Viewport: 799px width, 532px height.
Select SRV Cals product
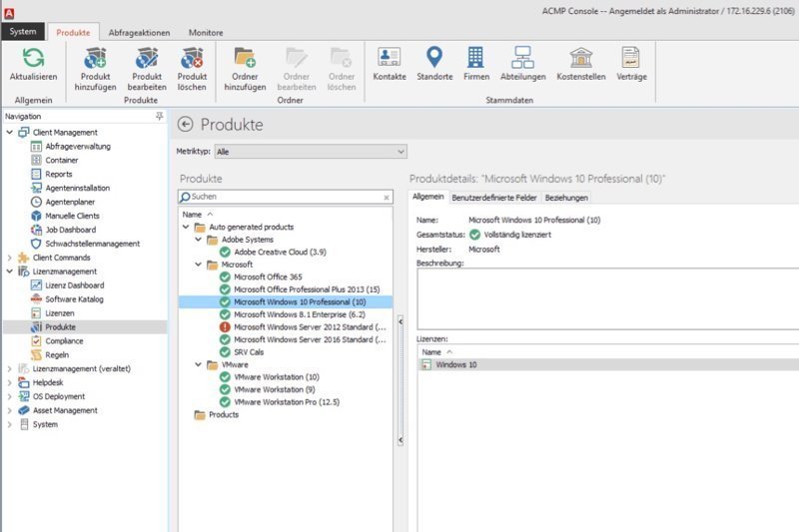(248, 352)
